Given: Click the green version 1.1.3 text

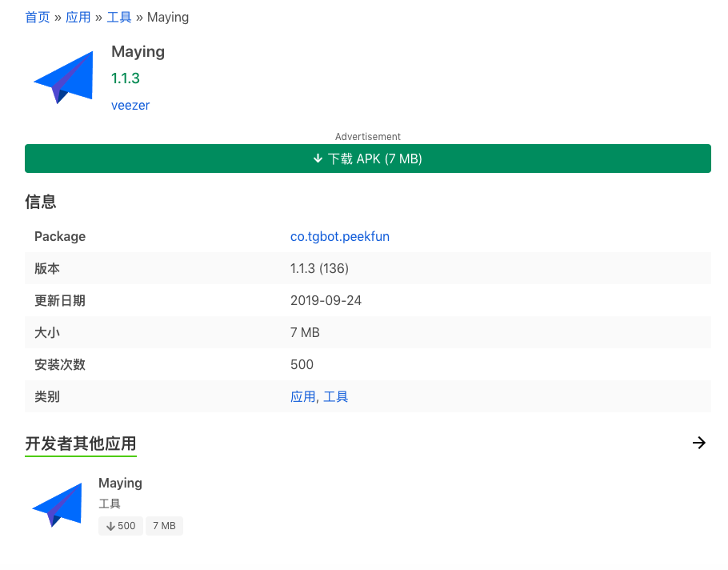Looking at the screenshot, I should coord(126,78).
